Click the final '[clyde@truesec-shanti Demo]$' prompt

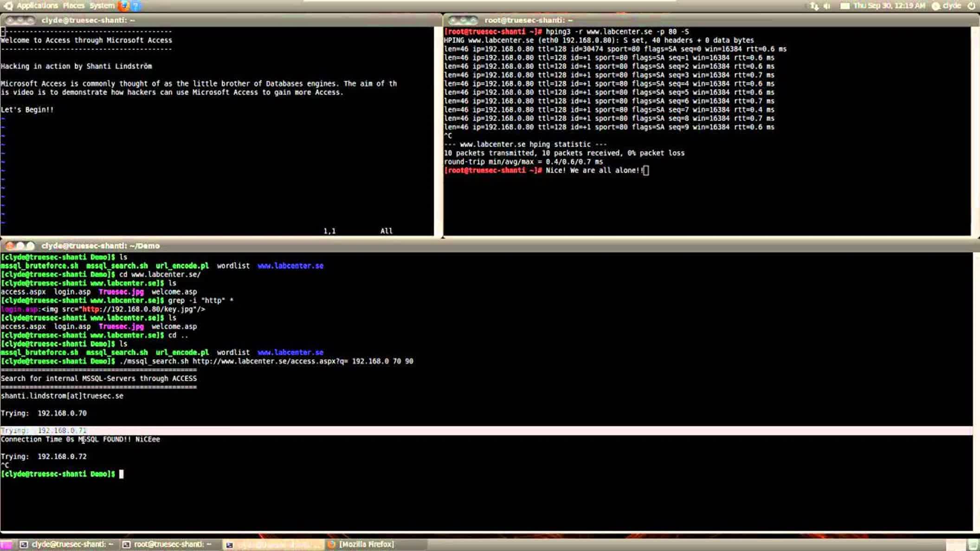pyautogui.click(x=58, y=474)
